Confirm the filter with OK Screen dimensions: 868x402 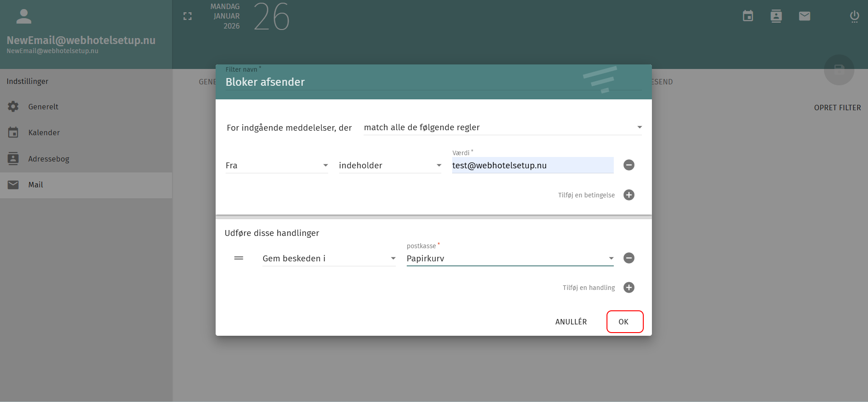624,322
